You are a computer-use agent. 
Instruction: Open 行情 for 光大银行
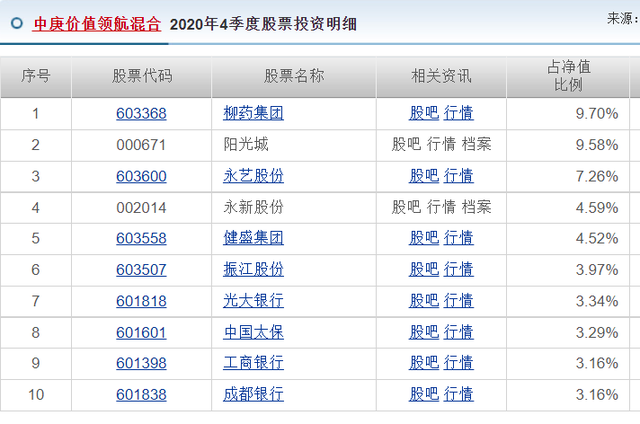point(458,301)
